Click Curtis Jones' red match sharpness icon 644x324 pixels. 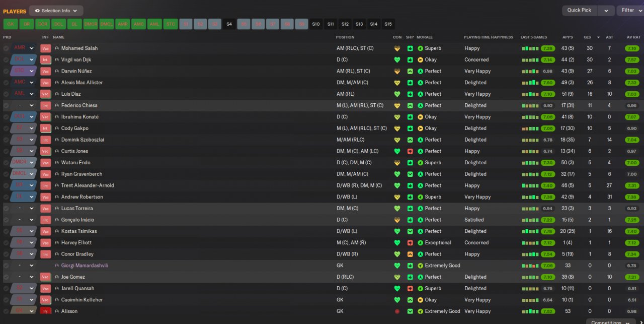tap(410, 151)
